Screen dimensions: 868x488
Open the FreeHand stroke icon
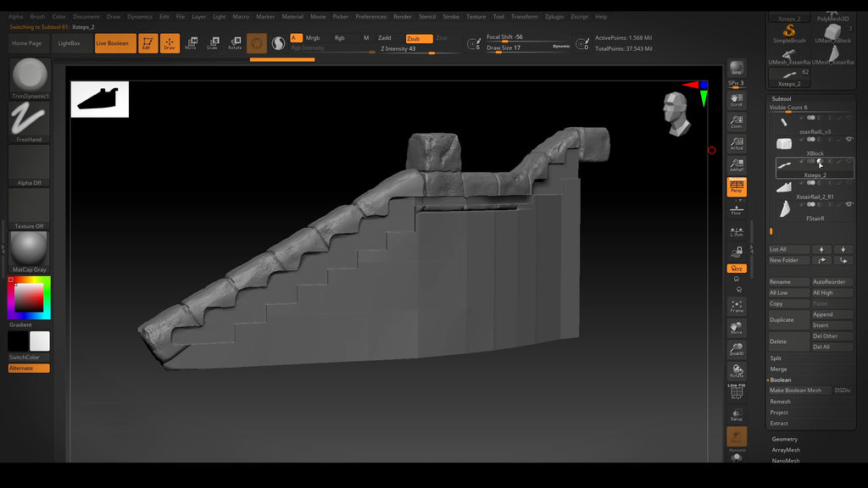[30, 120]
